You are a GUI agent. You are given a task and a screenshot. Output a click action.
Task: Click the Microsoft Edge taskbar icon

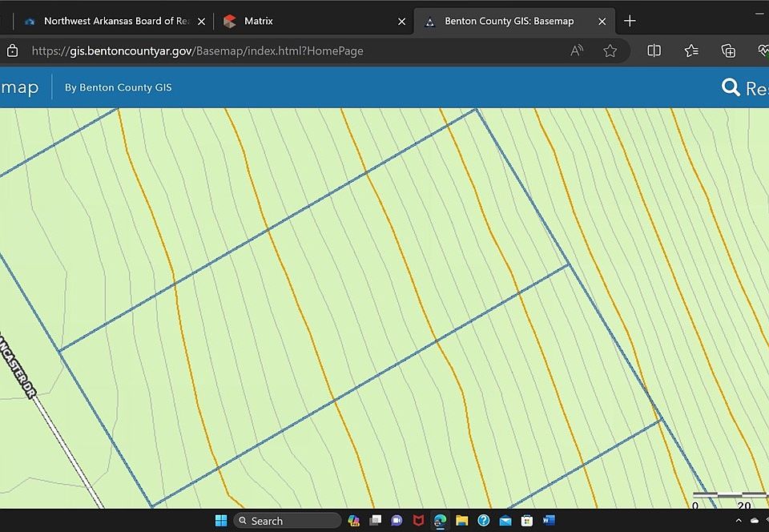(440, 520)
